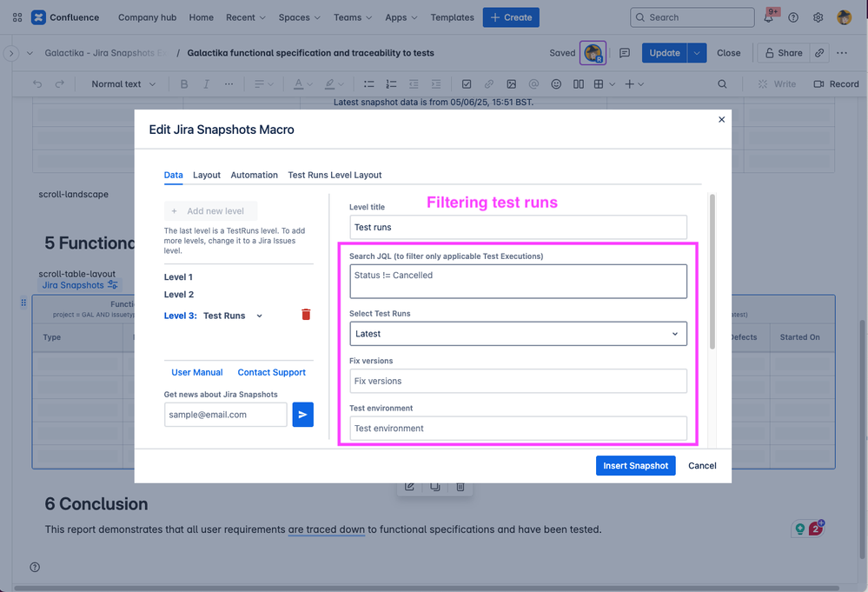The height and width of the screenshot is (592, 868).
Task: Click the top Search box
Action: point(692,17)
